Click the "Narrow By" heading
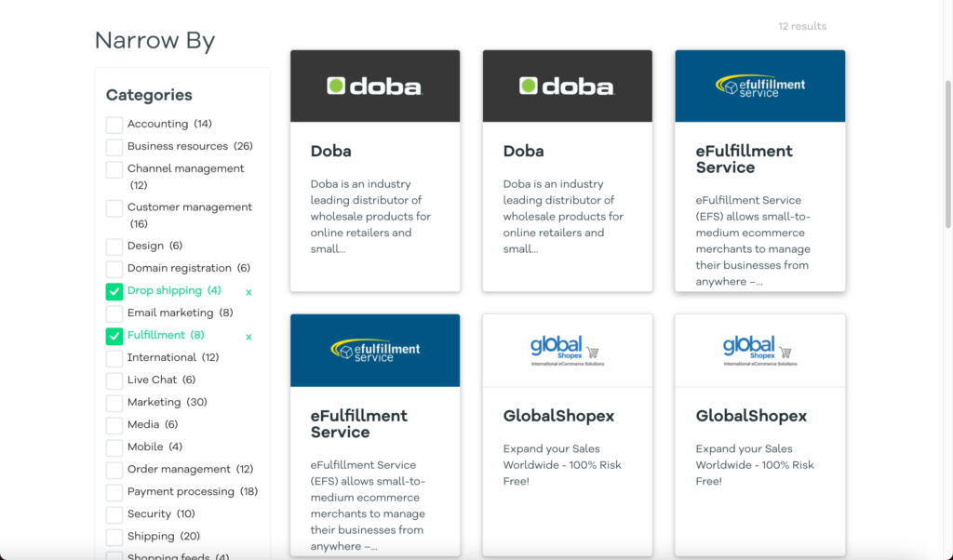 pos(155,41)
